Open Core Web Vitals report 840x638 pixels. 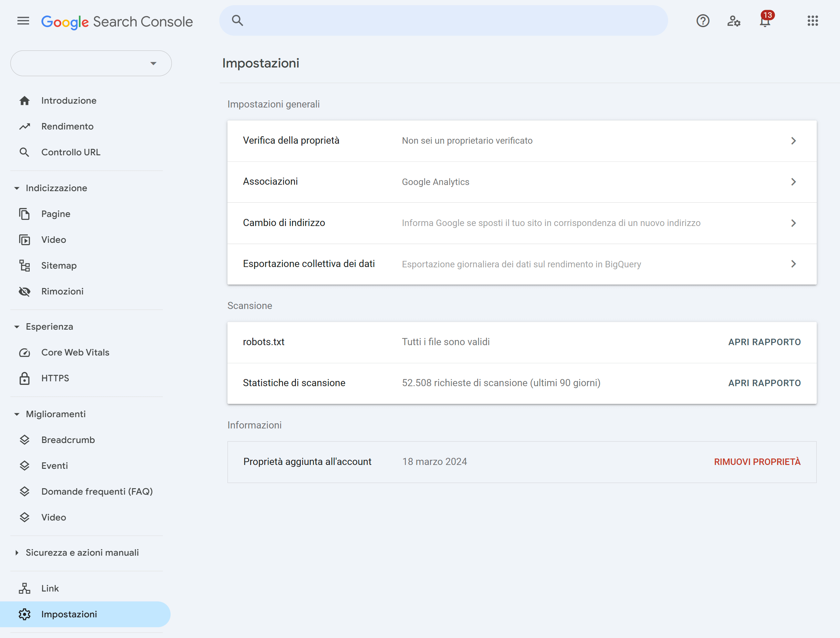pyautogui.click(x=75, y=353)
